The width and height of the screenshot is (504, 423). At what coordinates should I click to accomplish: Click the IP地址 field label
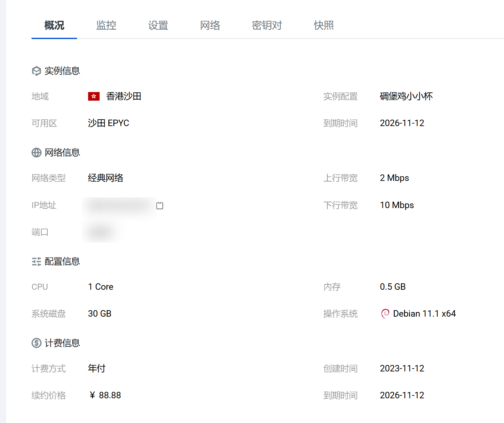tap(44, 205)
